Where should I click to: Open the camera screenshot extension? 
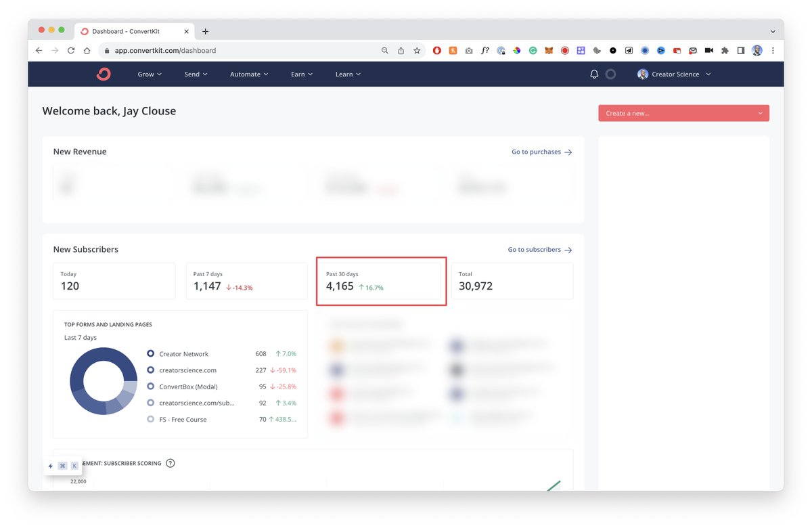[469, 51]
